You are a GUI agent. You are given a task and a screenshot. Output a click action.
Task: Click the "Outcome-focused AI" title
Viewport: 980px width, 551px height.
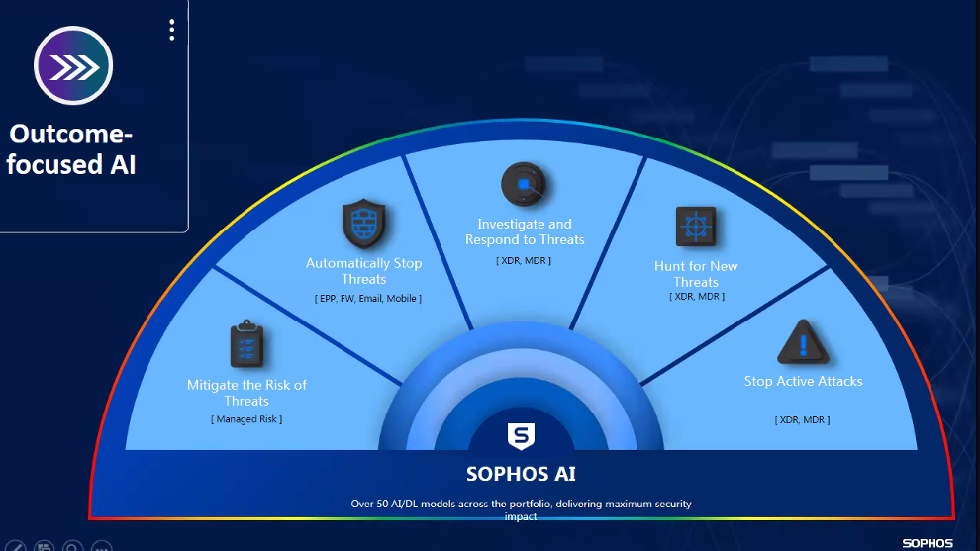(x=70, y=149)
